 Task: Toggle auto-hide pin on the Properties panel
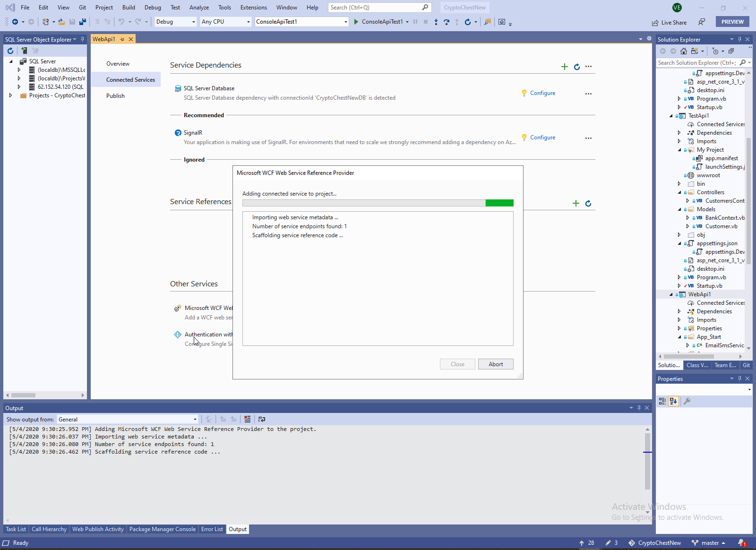coord(739,378)
